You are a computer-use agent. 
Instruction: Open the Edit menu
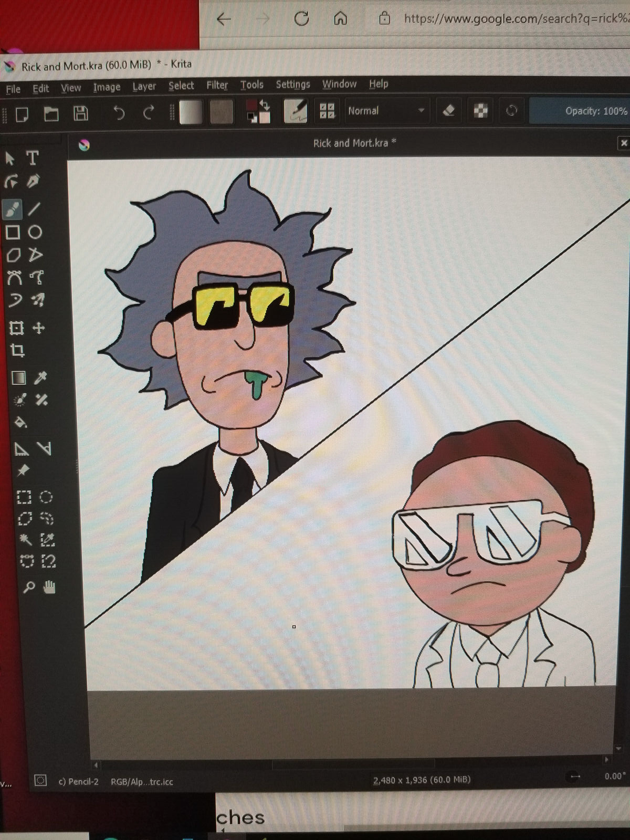[x=41, y=89]
